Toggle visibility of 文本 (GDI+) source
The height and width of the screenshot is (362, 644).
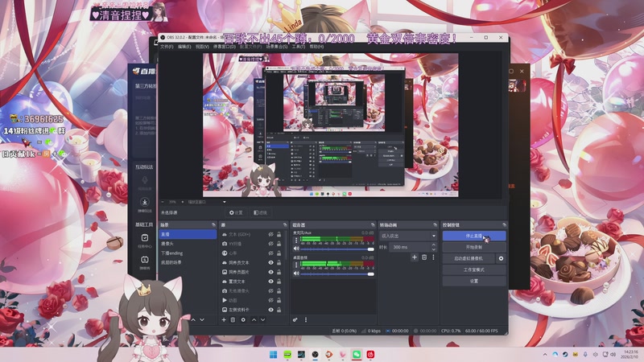(x=270, y=234)
